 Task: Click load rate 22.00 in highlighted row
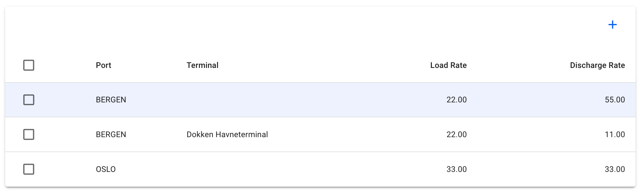coord(457,100)
